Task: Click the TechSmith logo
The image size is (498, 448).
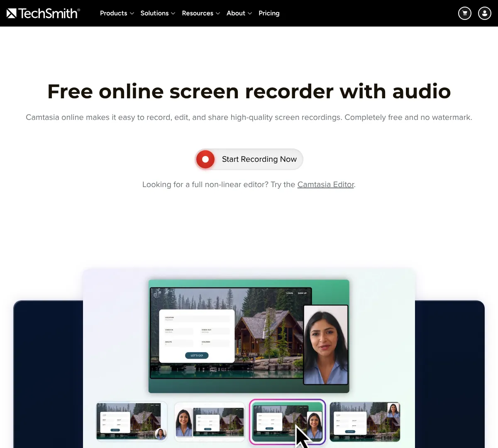Action: [43, 13]
